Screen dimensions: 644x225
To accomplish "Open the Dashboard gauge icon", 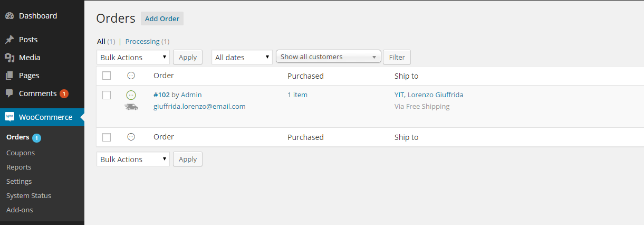I will click(9, 16).
